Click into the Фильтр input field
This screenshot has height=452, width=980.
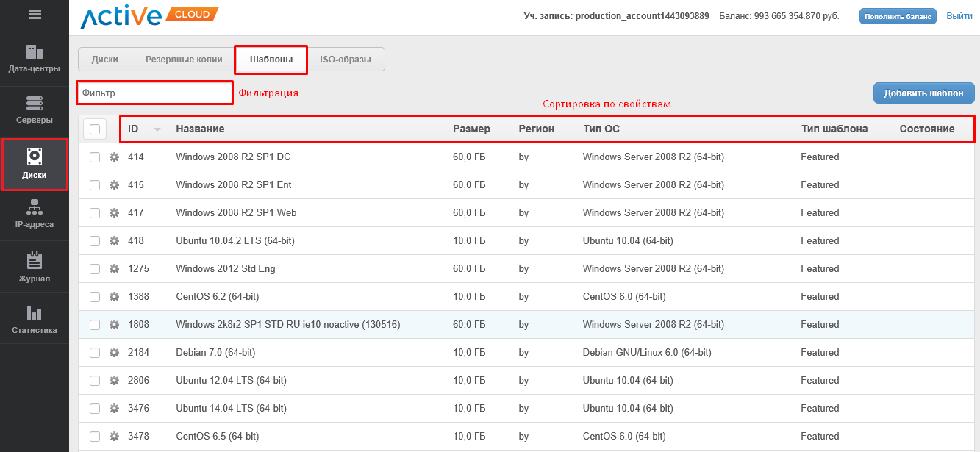pos(154,93)
